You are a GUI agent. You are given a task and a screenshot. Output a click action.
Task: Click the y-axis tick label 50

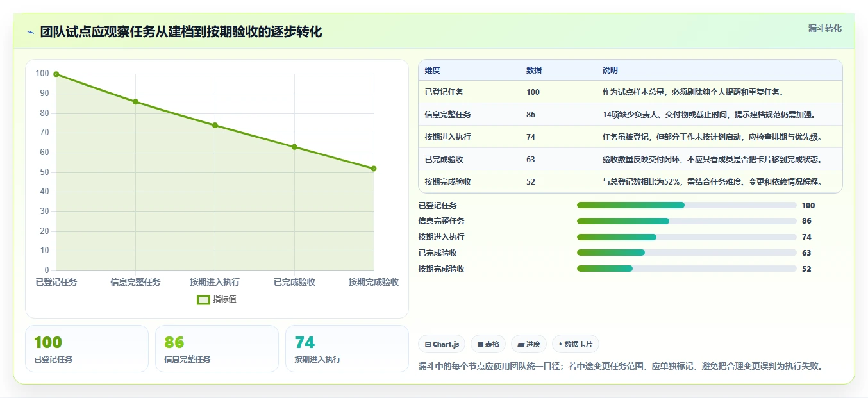[44, 172]
